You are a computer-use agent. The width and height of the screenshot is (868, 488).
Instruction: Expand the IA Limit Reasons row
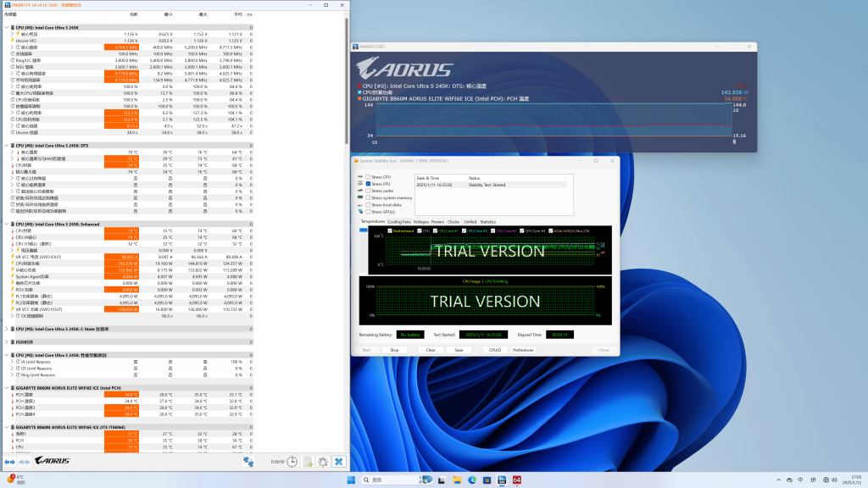point(12,362)
